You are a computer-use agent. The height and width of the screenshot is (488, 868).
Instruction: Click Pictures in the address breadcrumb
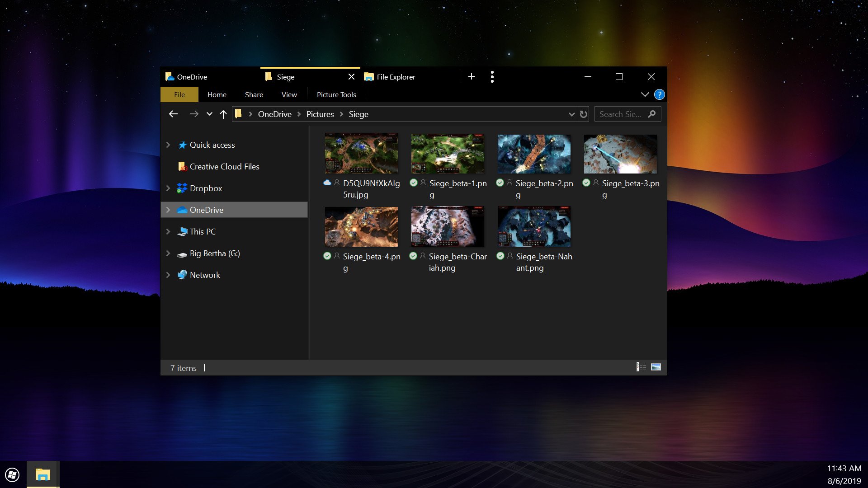click(320, 114)
